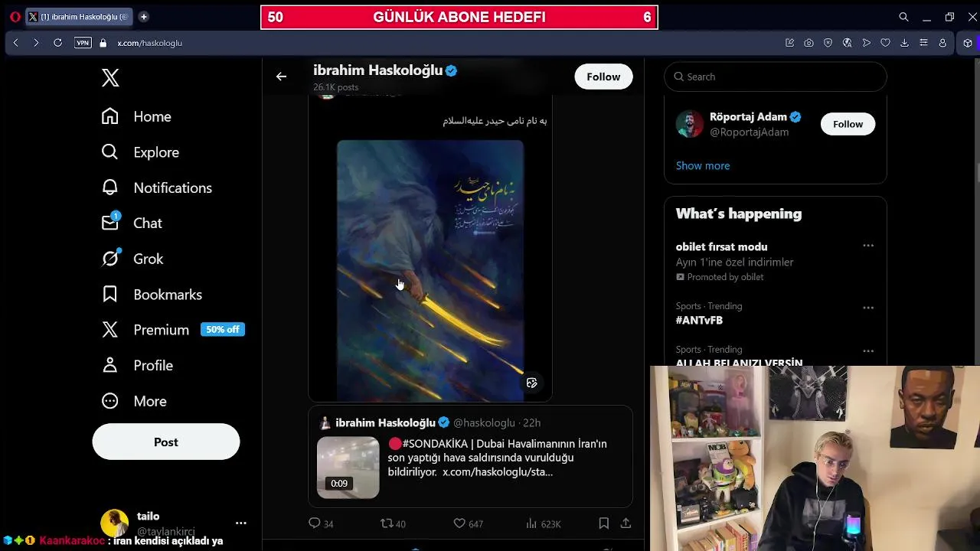Click the Post button
Image resolution: width=980 pixels, height=551 pixels.
coord(166,442)
